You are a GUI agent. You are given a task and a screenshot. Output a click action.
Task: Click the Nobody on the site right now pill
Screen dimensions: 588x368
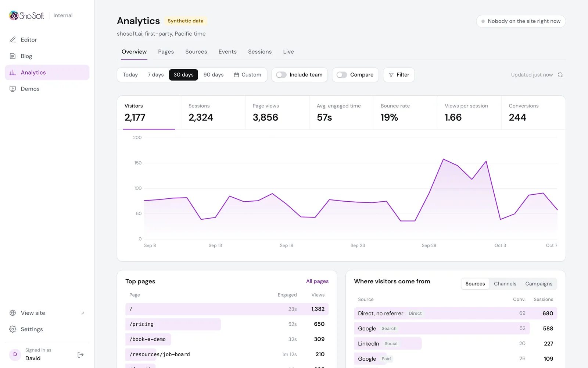click(x=521, y=21)
